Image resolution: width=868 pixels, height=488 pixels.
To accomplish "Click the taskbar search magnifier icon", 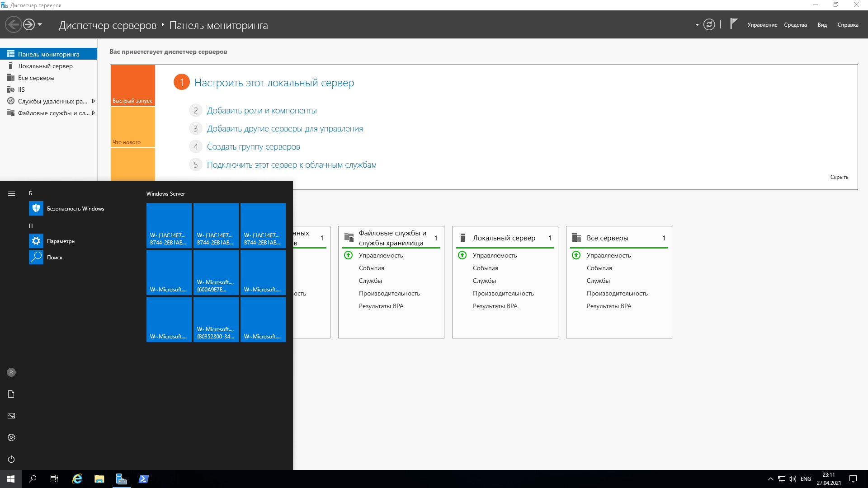I will click(x=33, y=479).
